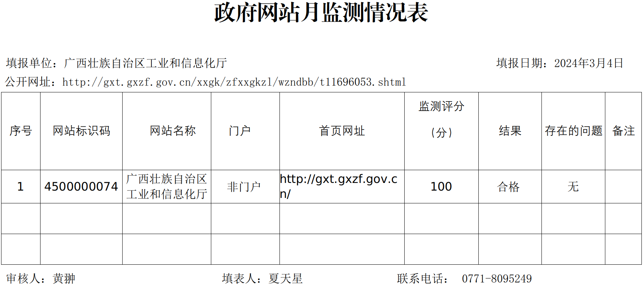Select the 备注 column header
The image size is (644, 287).
[x=623, y=131]
